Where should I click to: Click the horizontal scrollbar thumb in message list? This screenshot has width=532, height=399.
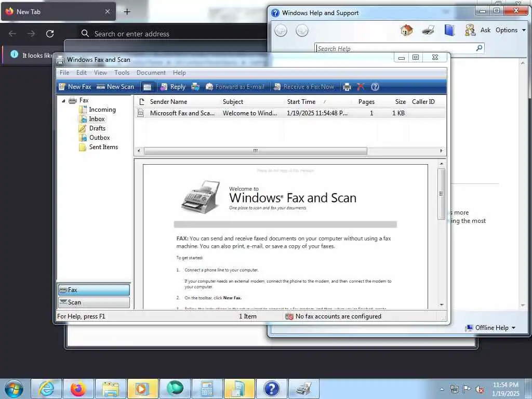point(256,151)
